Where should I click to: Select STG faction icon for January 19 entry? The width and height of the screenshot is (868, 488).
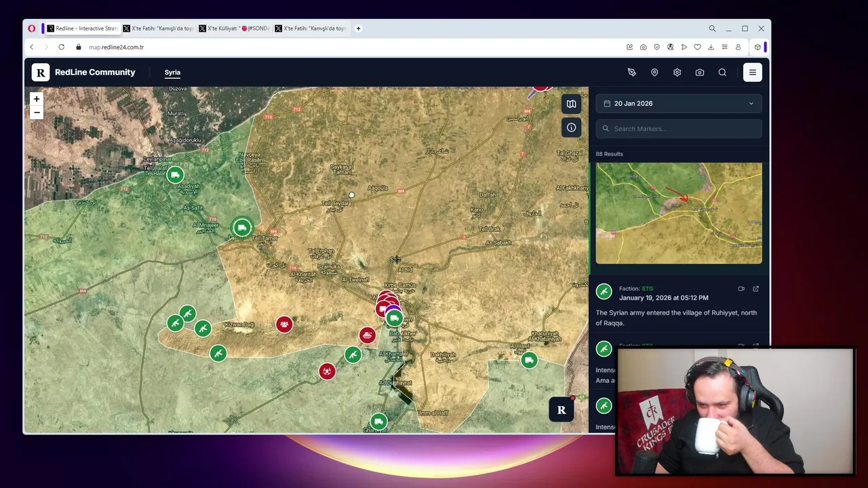coord(604,292)
